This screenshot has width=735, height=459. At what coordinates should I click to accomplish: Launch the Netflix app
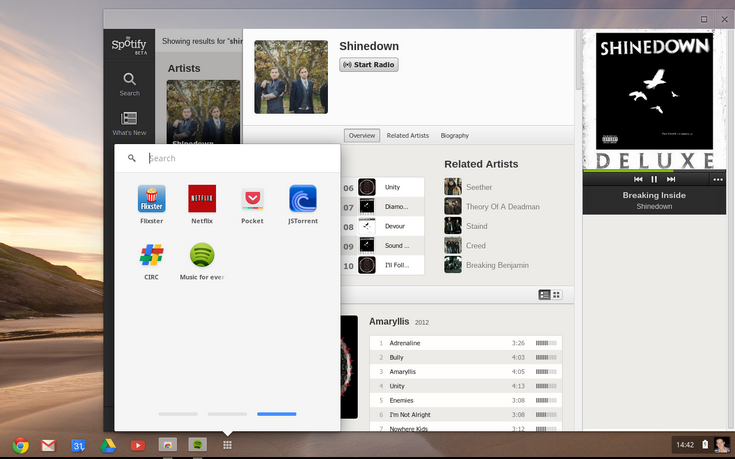[x=202, y=199]
